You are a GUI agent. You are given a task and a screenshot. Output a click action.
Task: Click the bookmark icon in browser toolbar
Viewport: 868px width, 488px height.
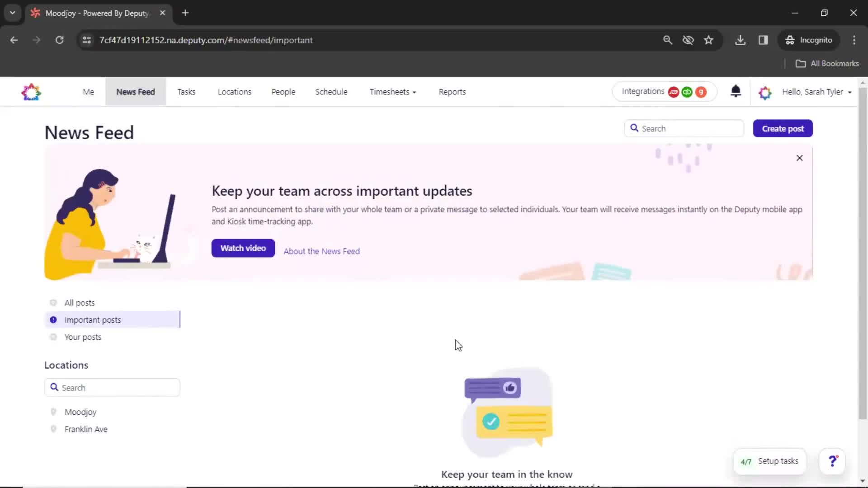pos(709,40)
